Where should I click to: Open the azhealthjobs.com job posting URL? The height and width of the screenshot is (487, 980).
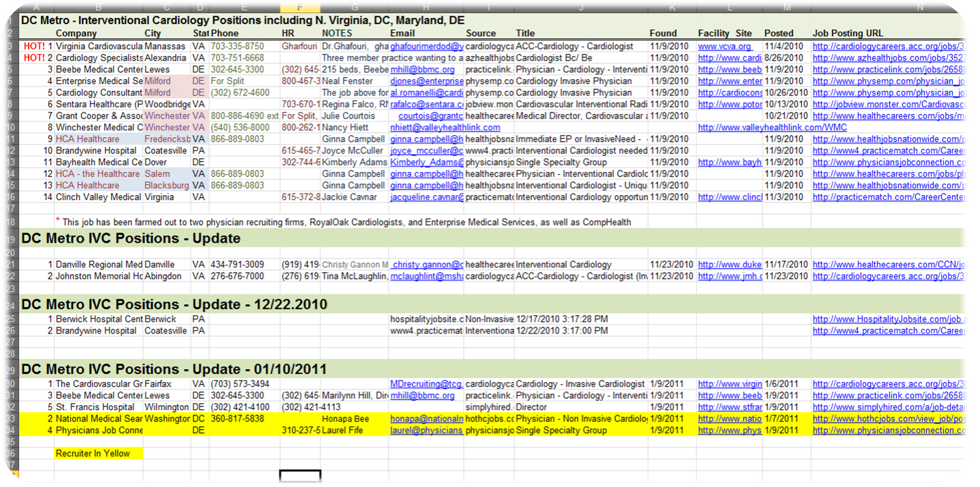tap(887, 58)
